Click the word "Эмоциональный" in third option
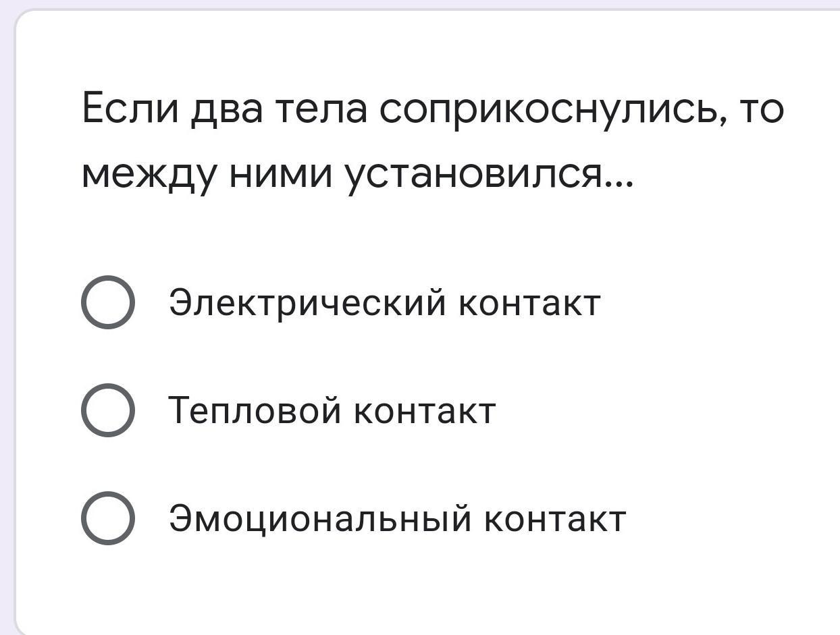840x635 pixels. pos(320,518)
